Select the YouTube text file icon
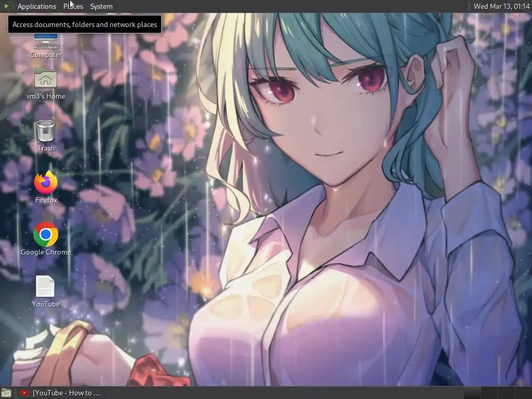 (46, 292)
